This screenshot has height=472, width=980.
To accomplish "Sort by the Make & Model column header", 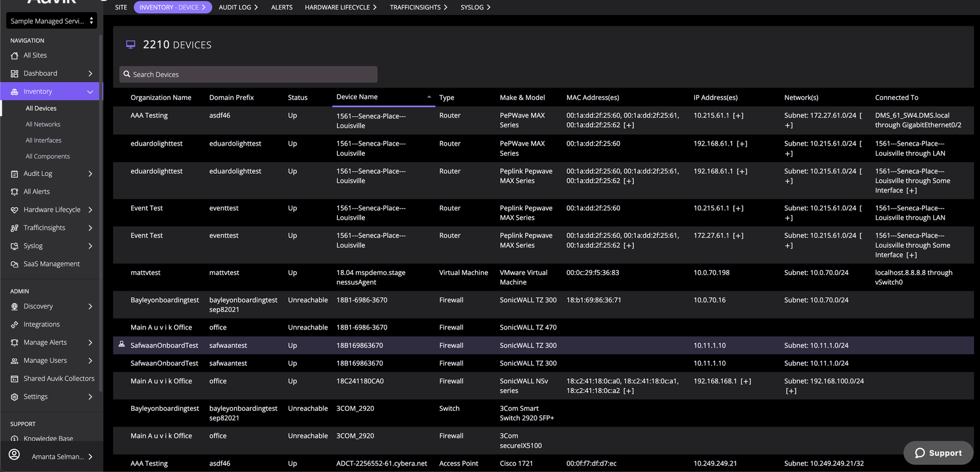I will click(x=522, y=98).
